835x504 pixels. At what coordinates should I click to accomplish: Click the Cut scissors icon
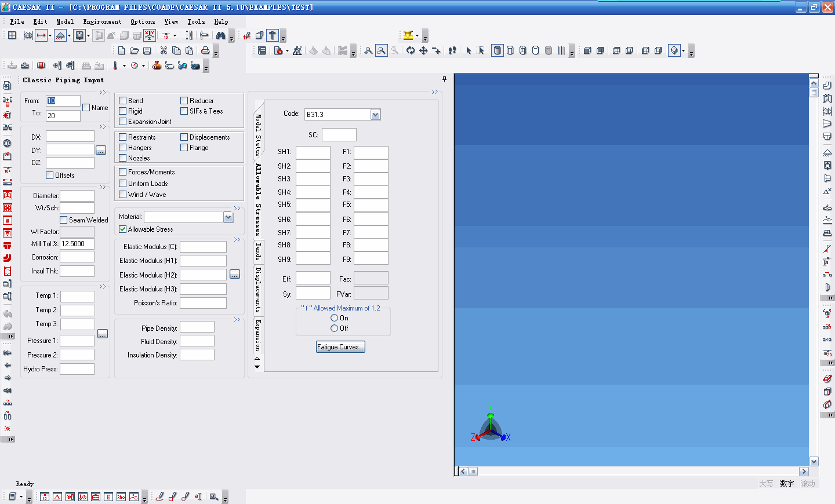[164, 51]
